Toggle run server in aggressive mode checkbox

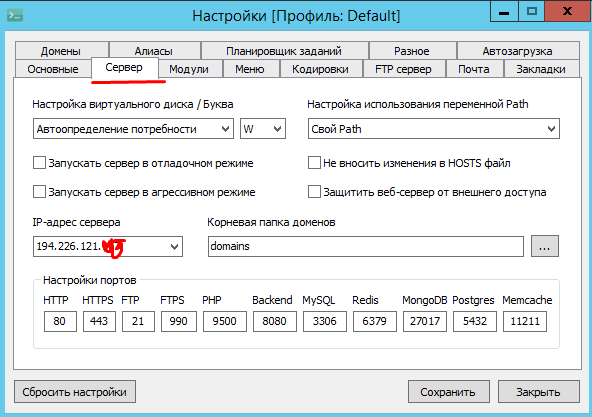pyautogui.click(x=39, y=192)
